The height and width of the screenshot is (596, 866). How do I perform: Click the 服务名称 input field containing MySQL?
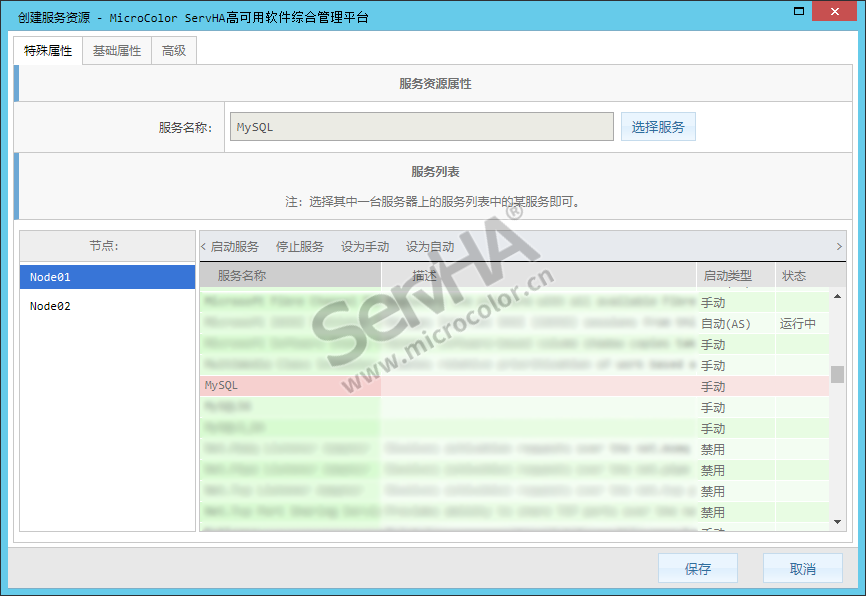(x=420, y=127)
